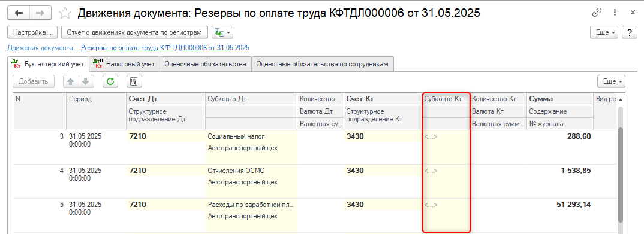Image resolution: width=644 pixels, height=234 pixels.
Task: Click Структурное подразделение Дт header
Action: [165, 118]
